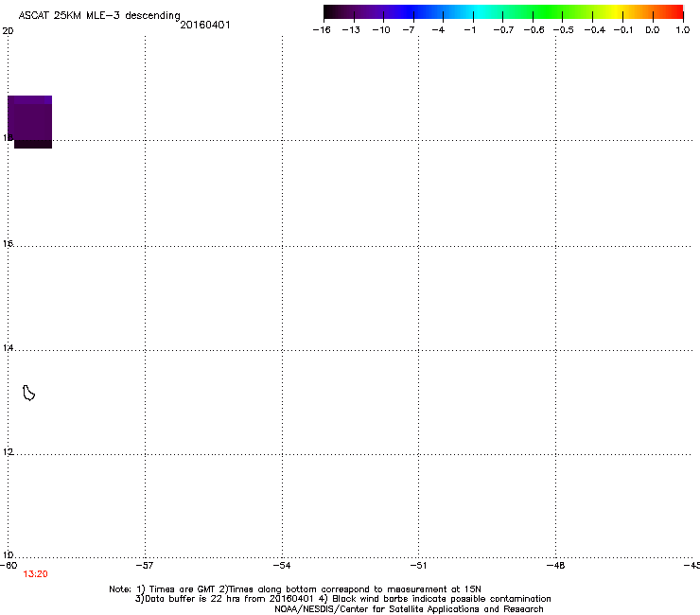The height and width of the screenshot is (615, 700).
Task: Click the 10 latitude axis label
Action: pos(8,555)
